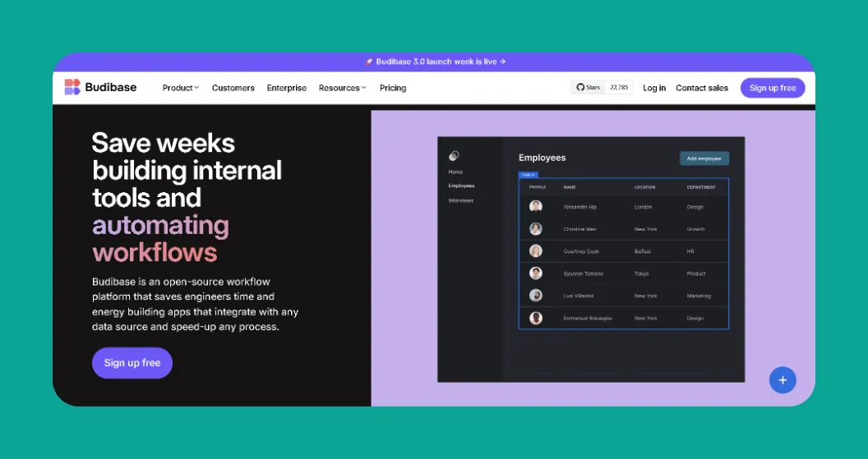868x459 pixels.
Task: Open the Enterprise nav item
Action: point(287,88)
